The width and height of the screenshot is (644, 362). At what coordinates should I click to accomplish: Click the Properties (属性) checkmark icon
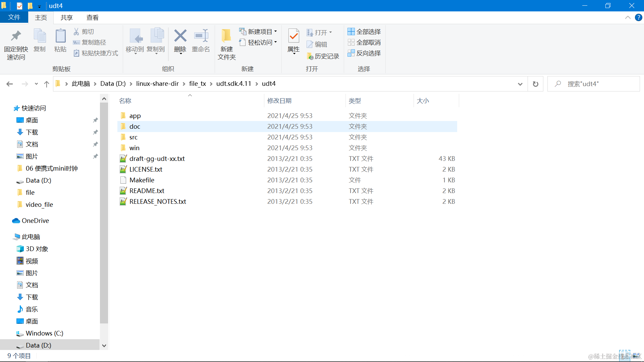click(293, 36)
